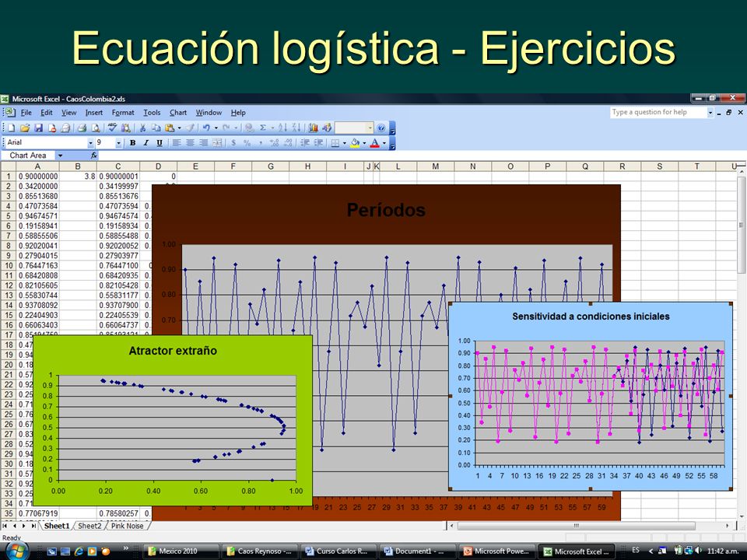Click the Cut scissors icon
747x560 pixels.
tap(142, 128)
